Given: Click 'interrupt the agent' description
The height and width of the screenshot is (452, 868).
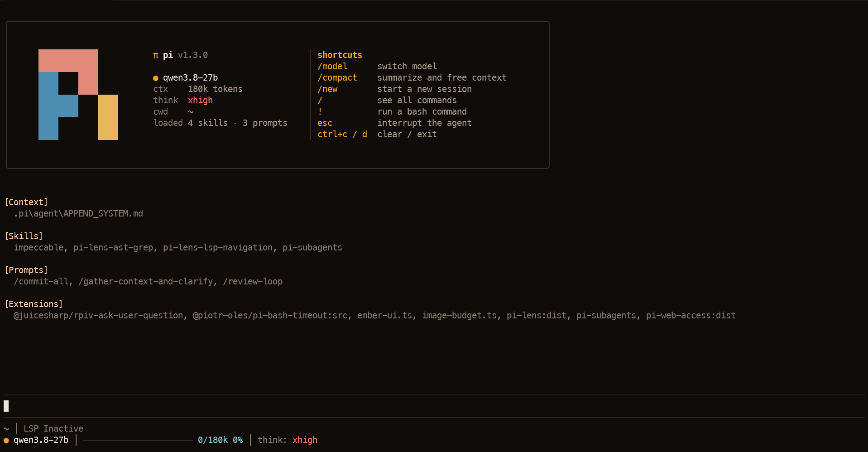Looking at the screenshot, I should [x=424, y=123].
